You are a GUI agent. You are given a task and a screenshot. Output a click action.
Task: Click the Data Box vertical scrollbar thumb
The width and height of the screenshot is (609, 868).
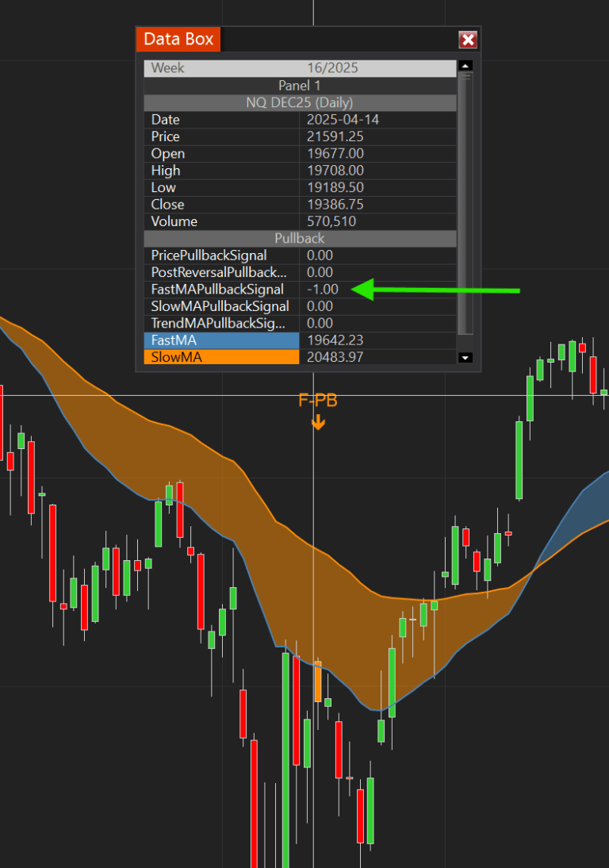point(465,203)
